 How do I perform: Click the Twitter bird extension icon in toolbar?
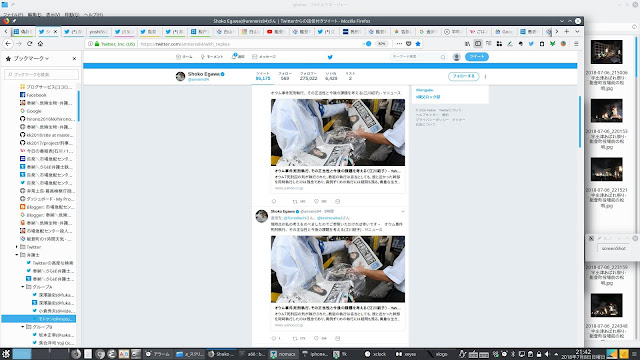[531, 44]
